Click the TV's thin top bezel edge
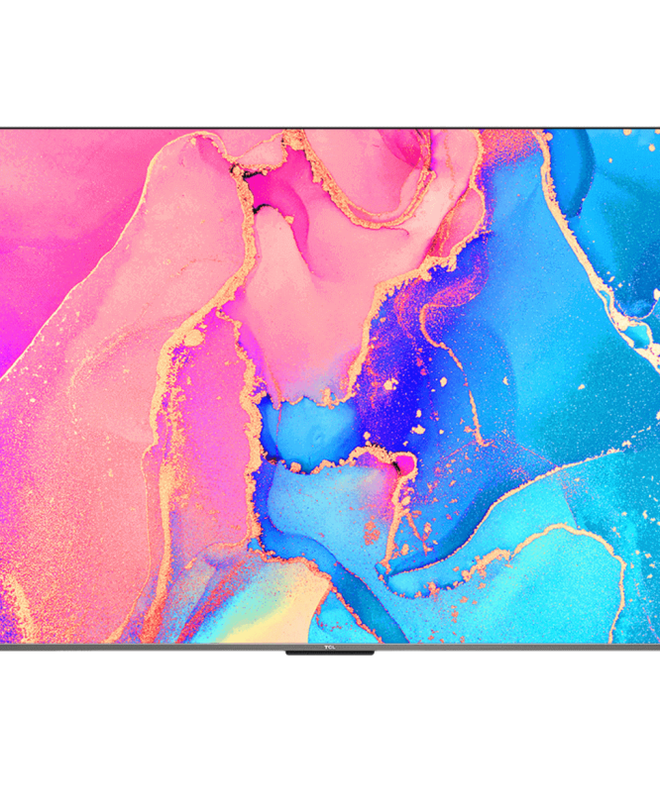 coord(330,128)
